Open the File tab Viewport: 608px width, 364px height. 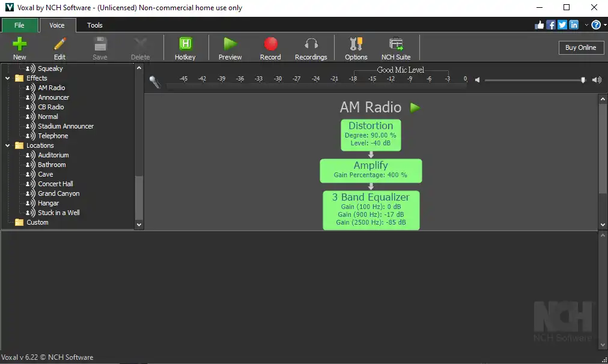click(x=19, y=25)
